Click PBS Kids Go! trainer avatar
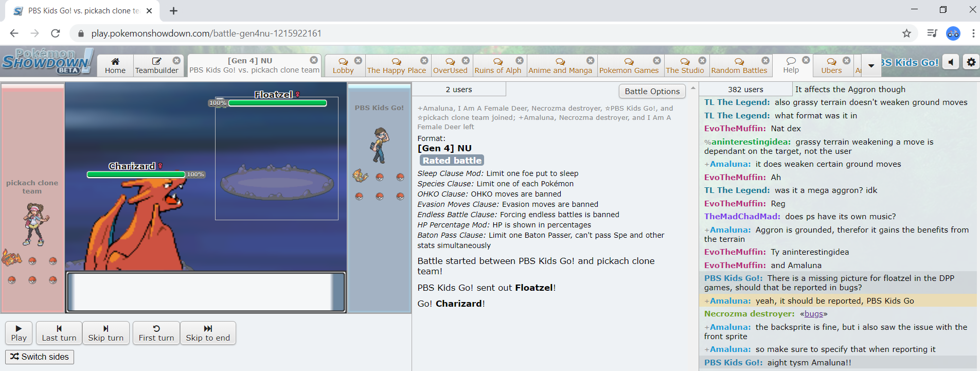 (x=380, y=146)
